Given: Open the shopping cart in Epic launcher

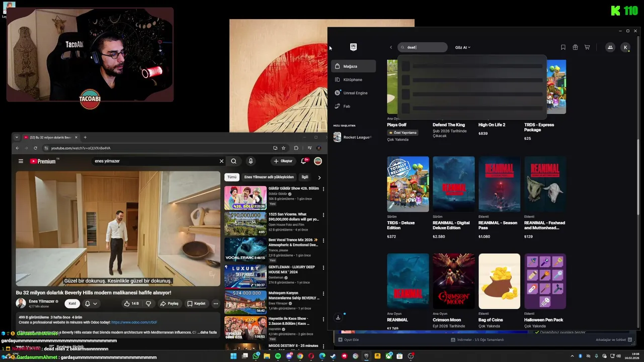Looking at the screenshot, I should [587, 47].
